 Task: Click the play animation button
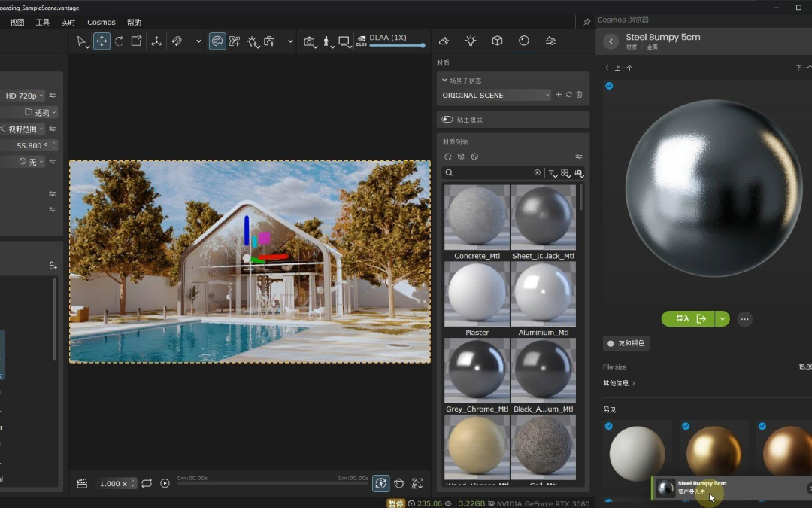point(165,484)
